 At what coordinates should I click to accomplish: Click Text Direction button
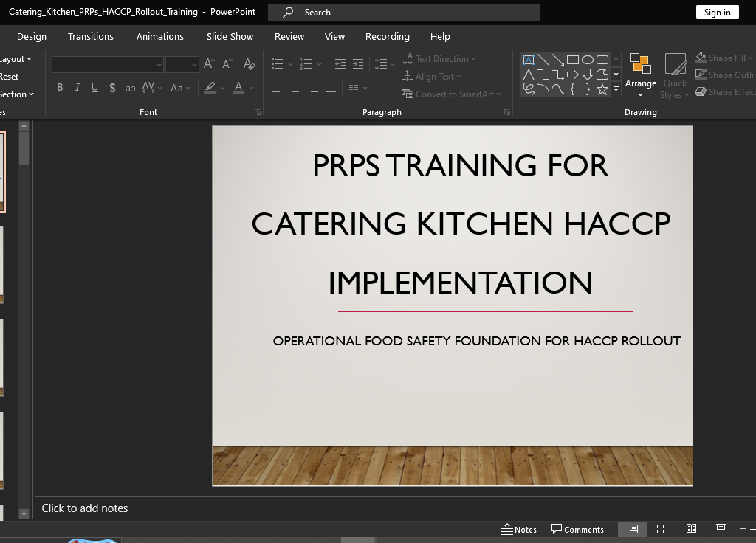coord(439,59)
